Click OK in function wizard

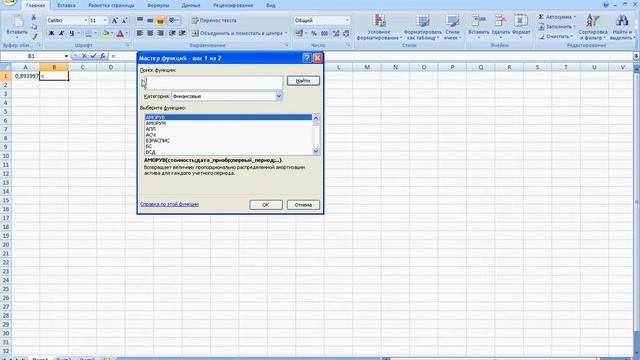point(266,205)
